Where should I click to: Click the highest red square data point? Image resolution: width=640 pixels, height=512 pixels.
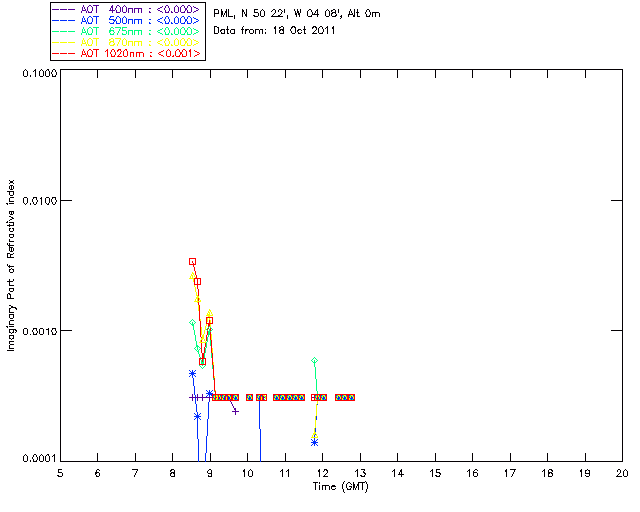[x=192, y=262]
